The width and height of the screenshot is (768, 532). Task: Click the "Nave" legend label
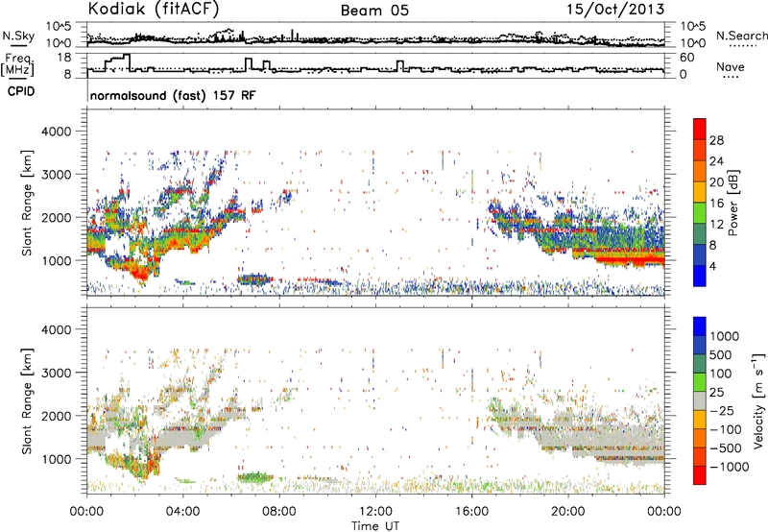point(731,67)
